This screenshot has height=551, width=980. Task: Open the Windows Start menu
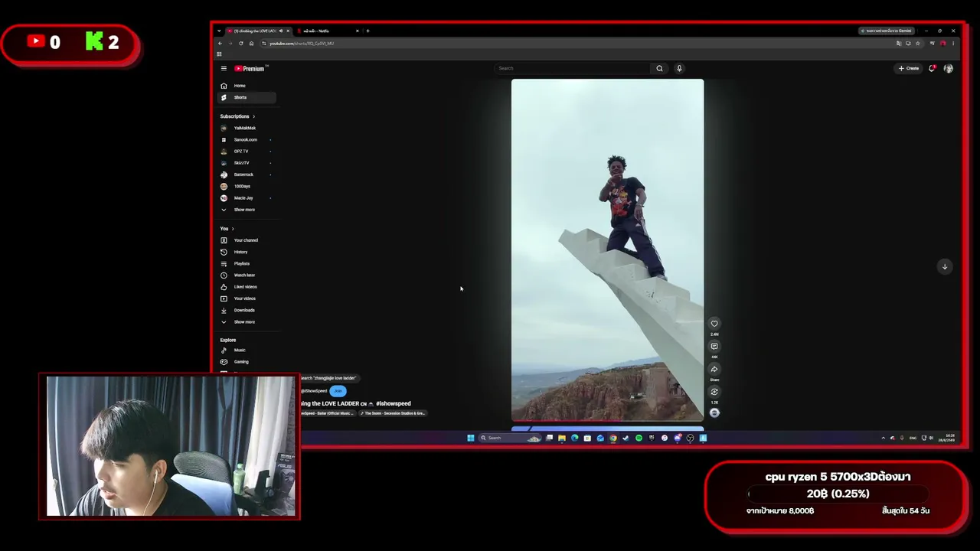pyautogui.click(x=471, y=438)
